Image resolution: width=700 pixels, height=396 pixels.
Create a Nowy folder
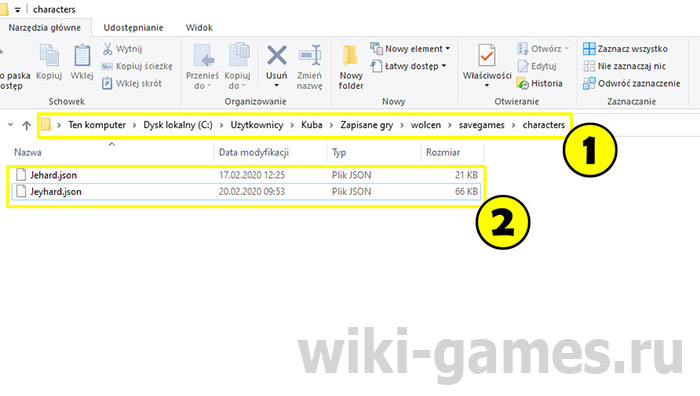pyautogui.click(x=350, y=67)
